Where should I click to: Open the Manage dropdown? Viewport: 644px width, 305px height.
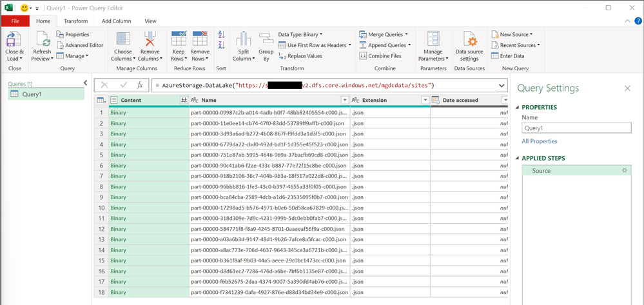coord(72,56)
